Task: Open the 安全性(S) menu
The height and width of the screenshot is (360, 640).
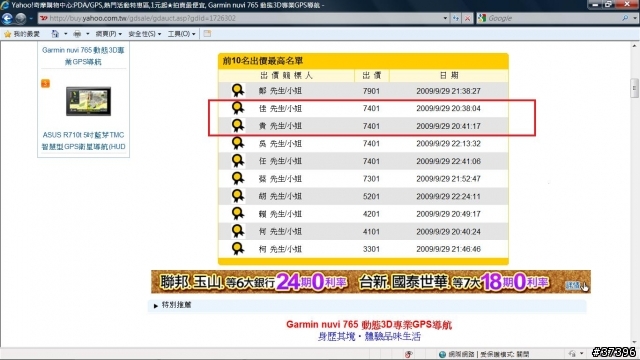Action: coord(145,34)
